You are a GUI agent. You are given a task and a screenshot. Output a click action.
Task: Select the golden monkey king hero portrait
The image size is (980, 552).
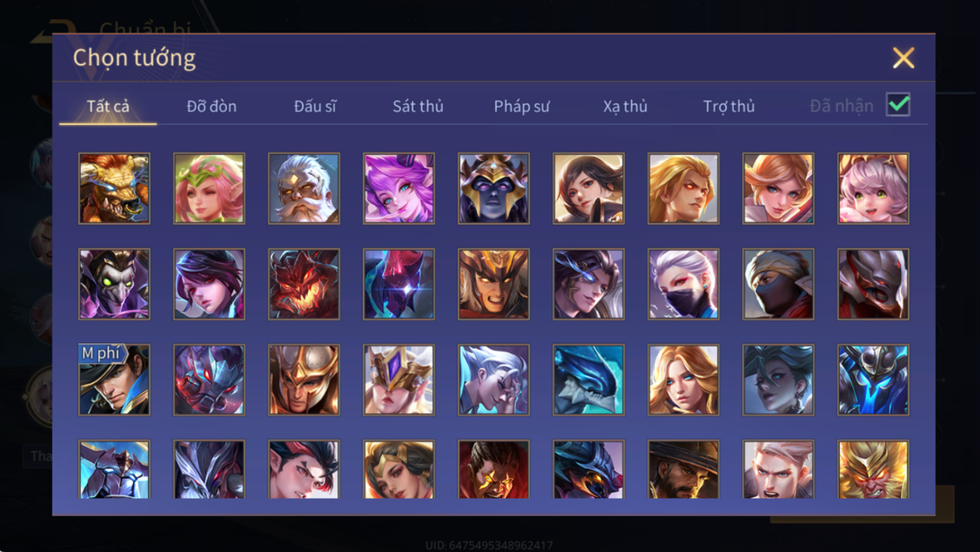[873, 469]
